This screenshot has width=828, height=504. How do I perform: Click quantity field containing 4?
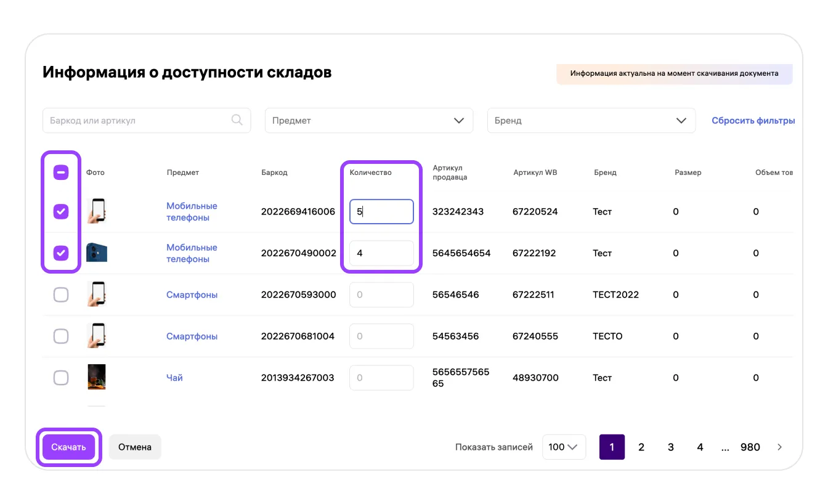381,253
